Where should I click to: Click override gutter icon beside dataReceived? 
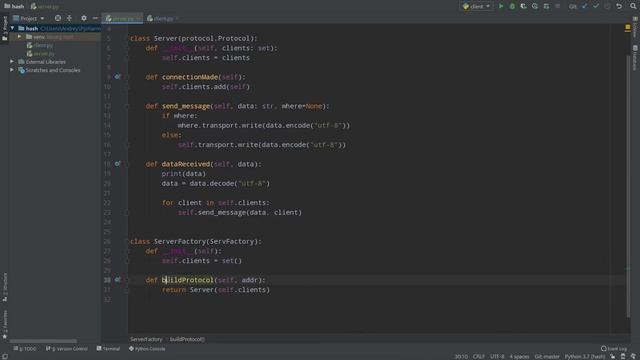[x=117, y=164]
